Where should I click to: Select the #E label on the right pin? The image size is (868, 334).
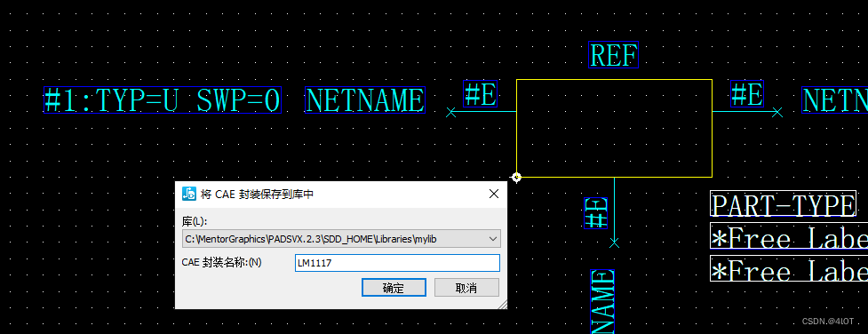(x=747, y=93)
